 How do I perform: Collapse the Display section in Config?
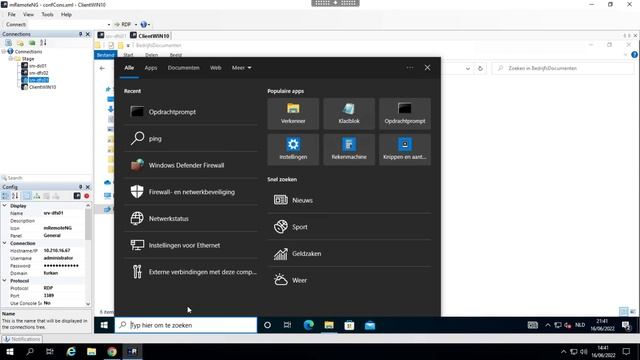click(4, 206)
